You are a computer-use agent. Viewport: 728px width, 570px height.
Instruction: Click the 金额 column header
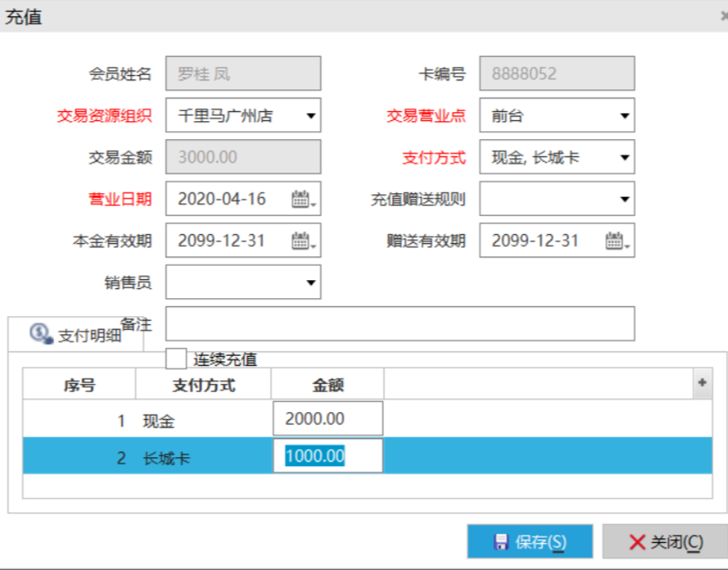[x=327, y=385]
